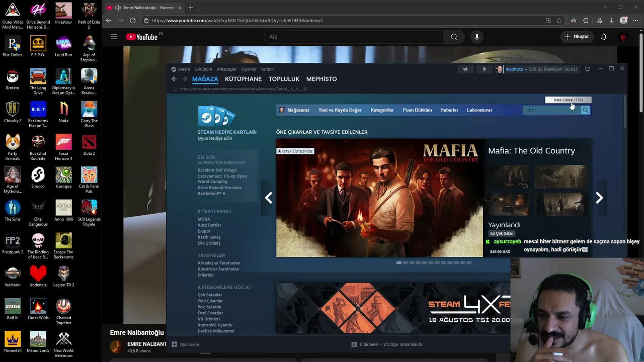Click the YouTube search box
The height and width of the screenshot is (362, 644).
coord(354,37)
